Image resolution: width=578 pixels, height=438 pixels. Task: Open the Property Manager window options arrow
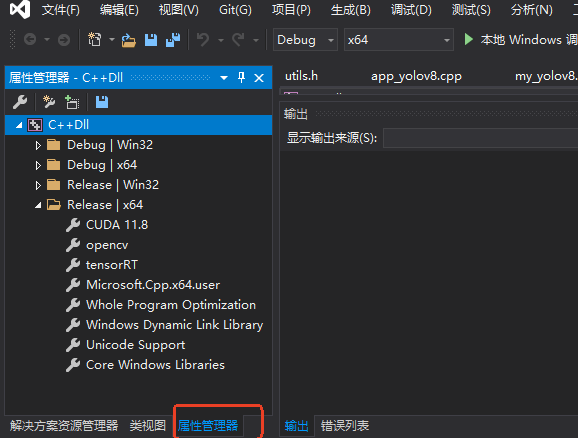click(x=224, y=78)
